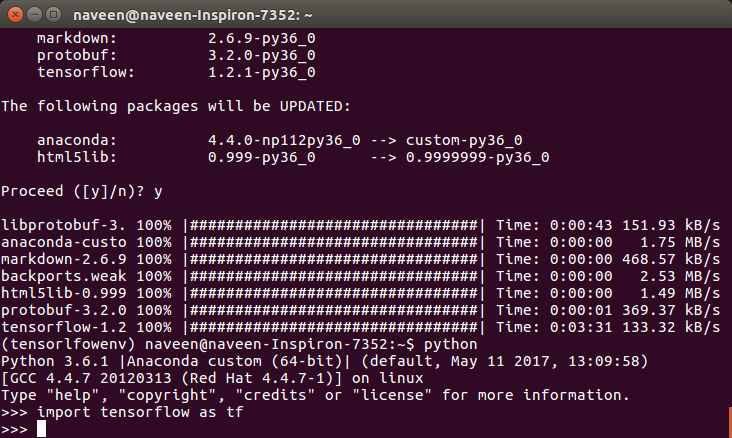Click the '|Anaconda custom (64-bit)|' text
732x438 pixels.
(238, 361)
